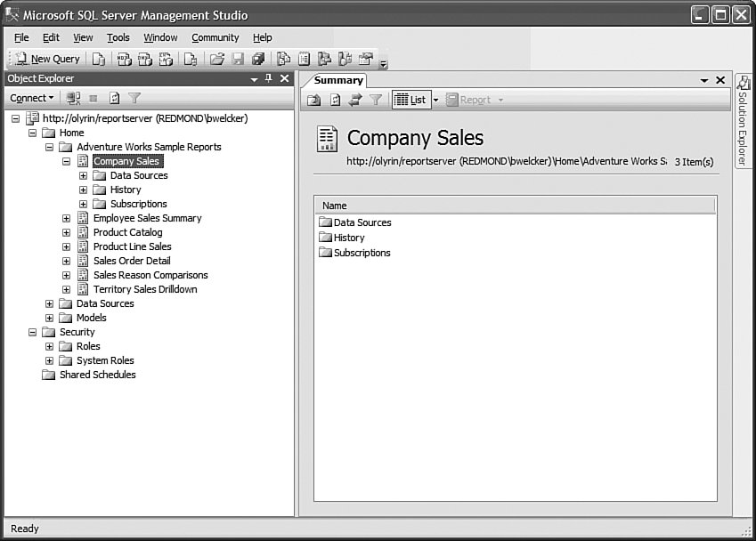Click the List view button

click(411, 100)
